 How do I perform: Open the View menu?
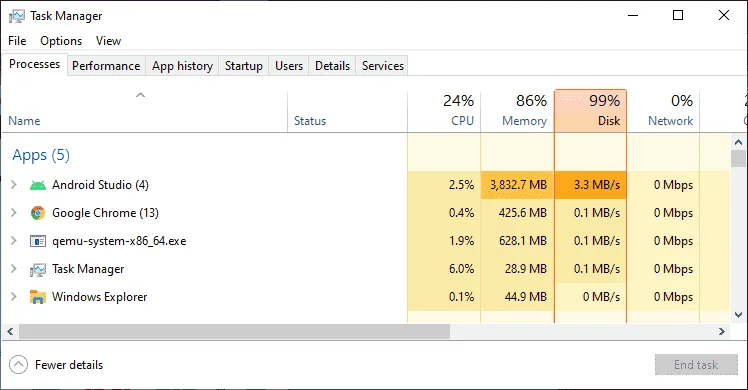(x=108, y=41)
